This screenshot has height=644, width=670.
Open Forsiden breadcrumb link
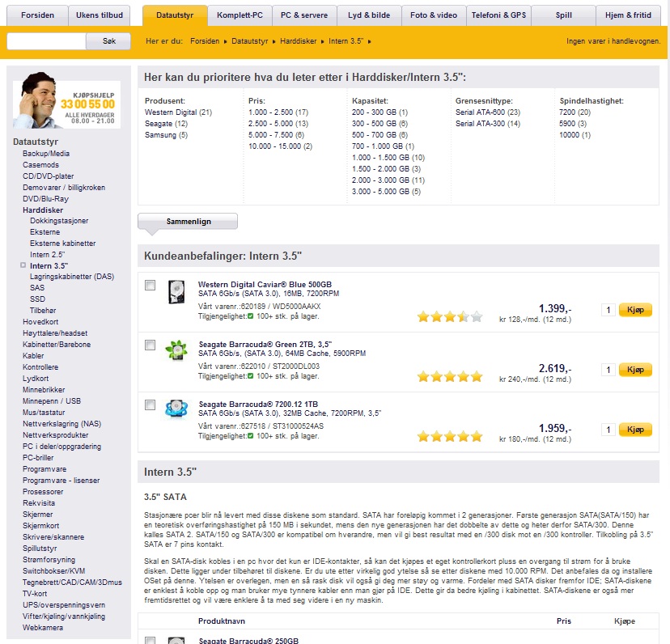point(205,41)
